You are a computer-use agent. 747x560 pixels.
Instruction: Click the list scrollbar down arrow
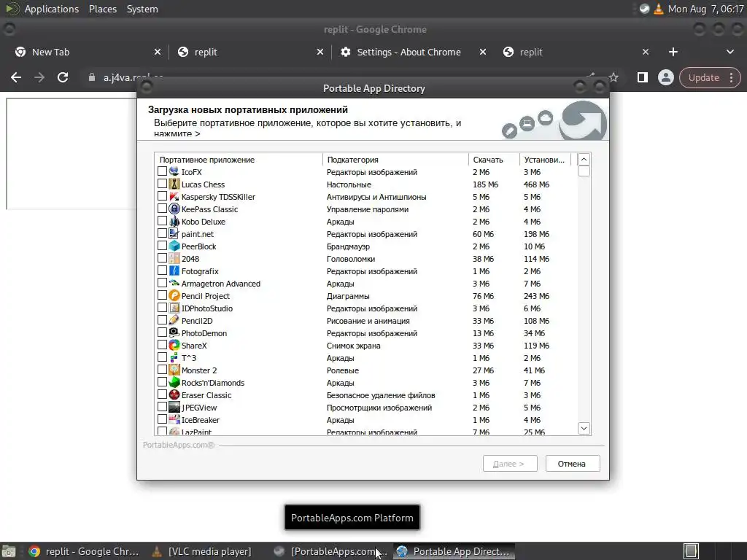pos(584,428)
